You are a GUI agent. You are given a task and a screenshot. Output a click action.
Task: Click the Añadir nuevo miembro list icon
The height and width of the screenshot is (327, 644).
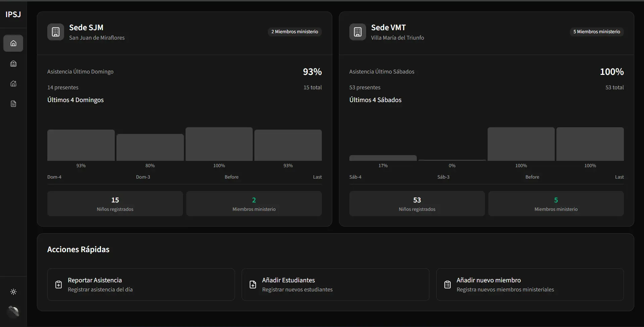pyautogui.click(x=447, y=285)
